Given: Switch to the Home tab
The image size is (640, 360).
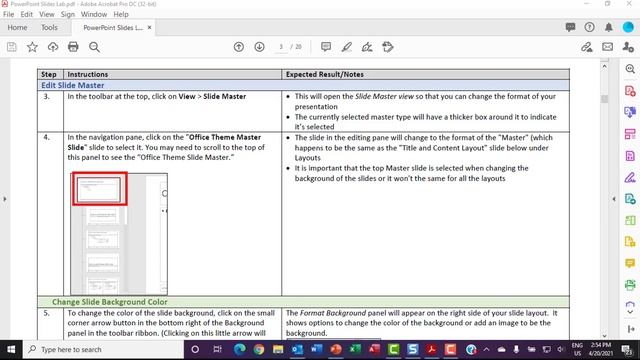Looking at the screenshot, I should pyautogui.click(x=17, y=27).
